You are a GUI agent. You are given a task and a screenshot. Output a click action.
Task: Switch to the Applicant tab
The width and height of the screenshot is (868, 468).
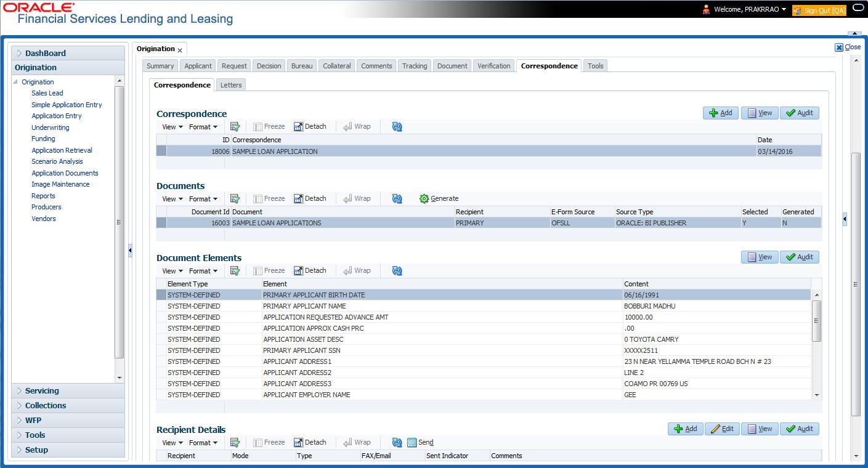click(198, 66)
